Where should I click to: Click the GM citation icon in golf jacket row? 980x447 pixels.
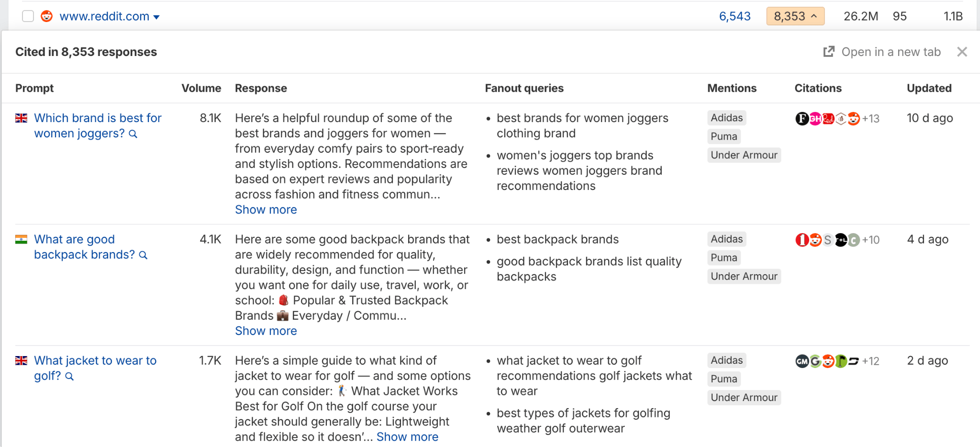point(802,361)
